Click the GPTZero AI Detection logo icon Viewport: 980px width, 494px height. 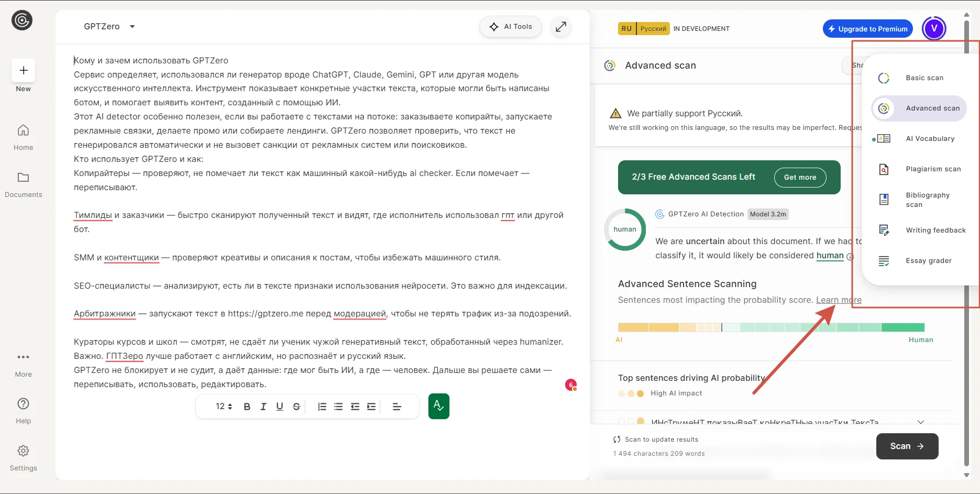[x=660, y=214]
